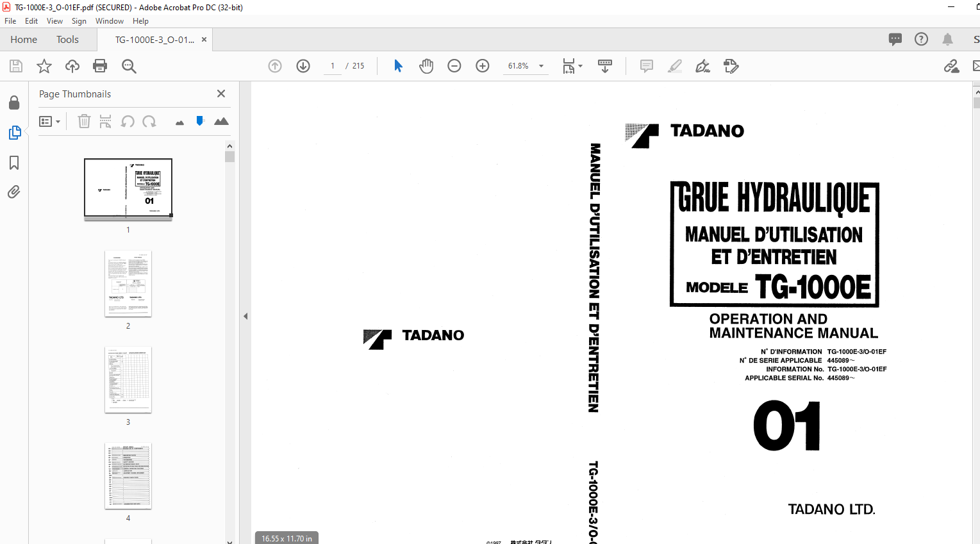Choose the Selection arrow tool

[398, 66]
